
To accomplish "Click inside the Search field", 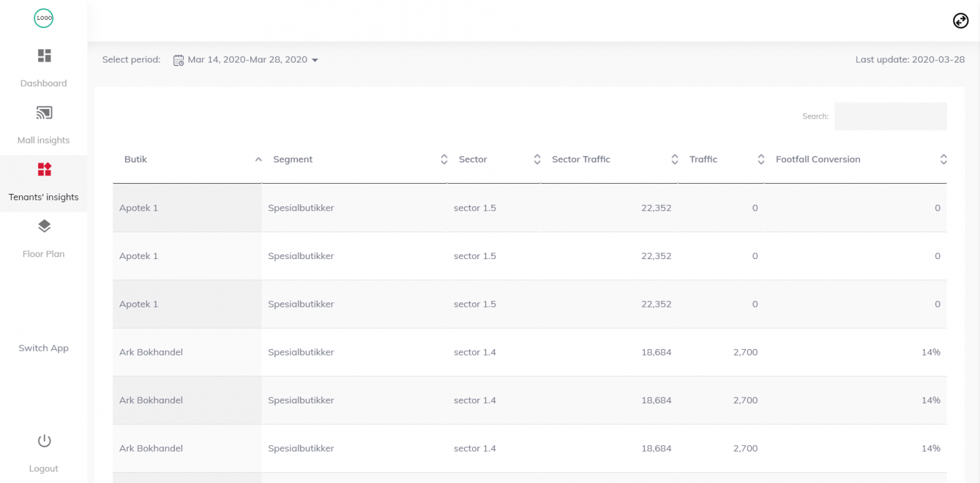I will pos(890,116).
